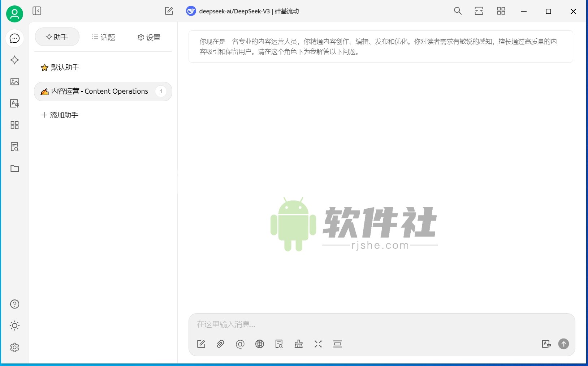Open the knowledge base panel
This screenshot has width=588, height=366.
(x=14, y=147)
